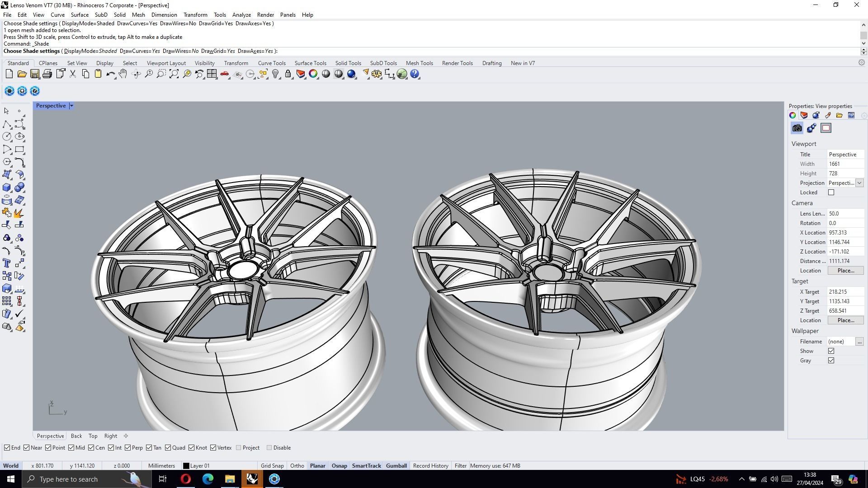
Task: Click the Zoom Extents icon
Action: pos(174,74)
